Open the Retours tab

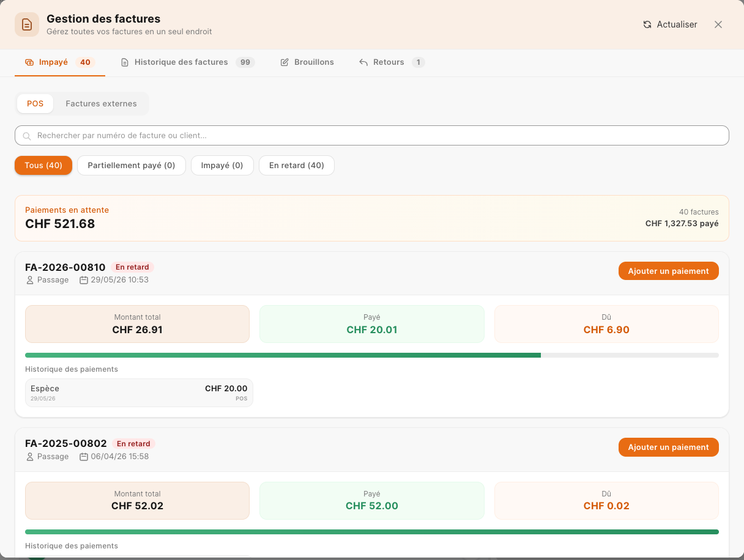pos(392,62)
